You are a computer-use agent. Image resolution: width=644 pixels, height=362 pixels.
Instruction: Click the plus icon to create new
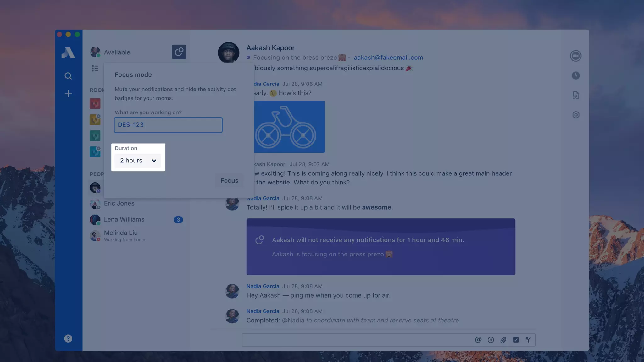click(68, 94)
